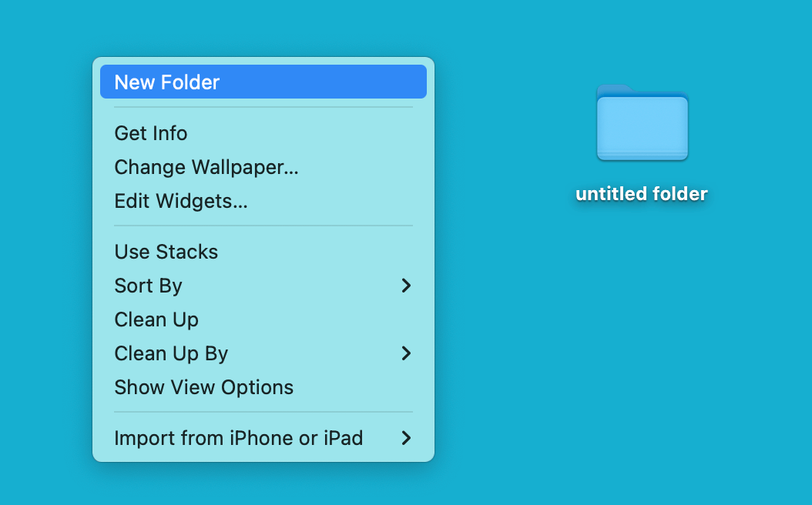Click empty desktop left of the context menu
The width and height of the screenshot is (812, 505).
pyautogui.click(x=45, y=254)
